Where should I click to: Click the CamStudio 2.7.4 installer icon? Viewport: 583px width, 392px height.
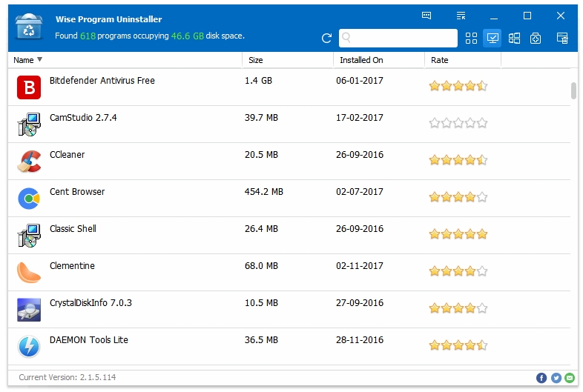29,124
